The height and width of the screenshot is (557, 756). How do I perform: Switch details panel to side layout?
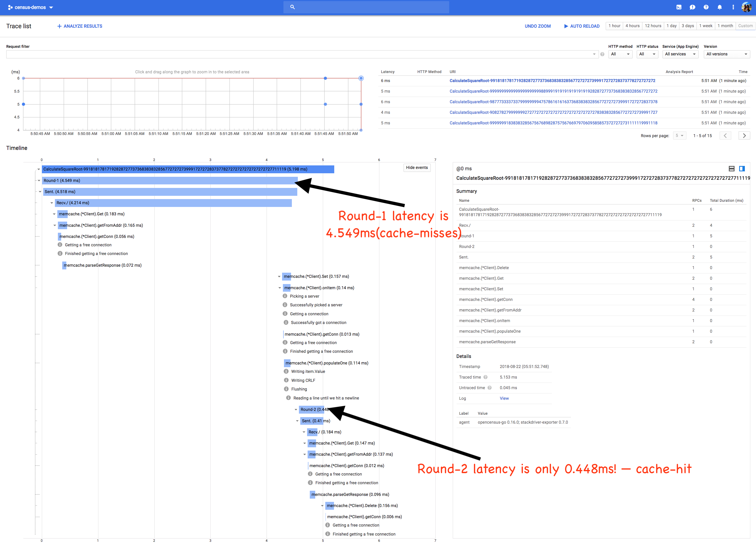742,169
